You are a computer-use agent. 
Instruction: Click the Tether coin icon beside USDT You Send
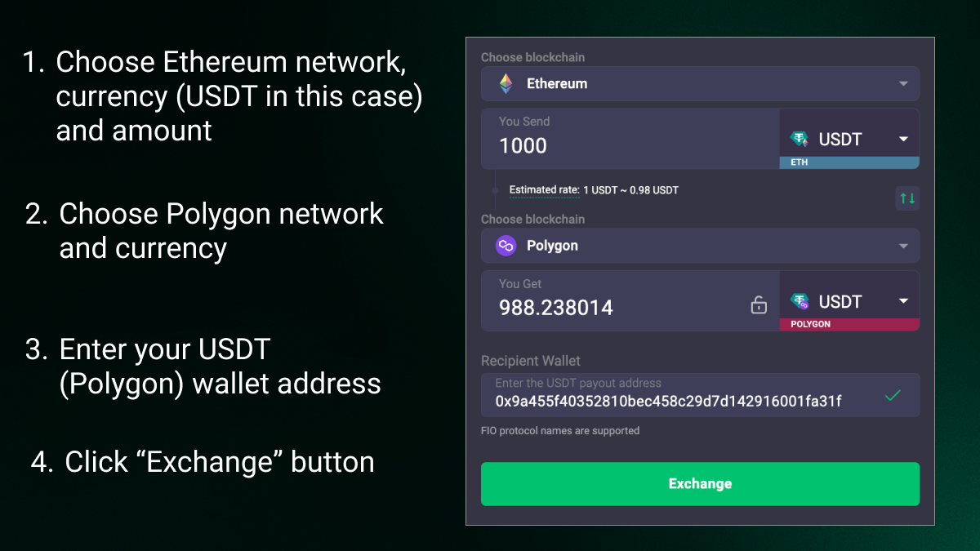pyautogui.click(x=800, y=139)
